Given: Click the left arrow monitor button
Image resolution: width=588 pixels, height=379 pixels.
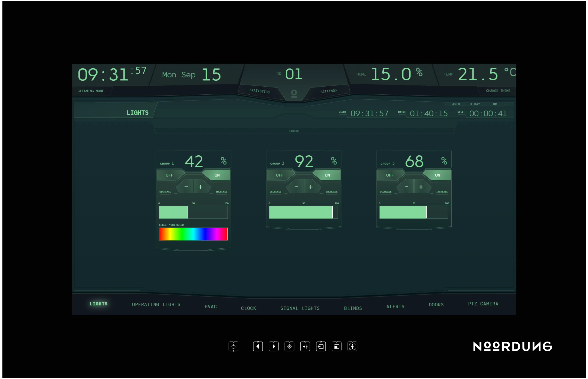Looking at the screenshot, I should pos(258,346).
